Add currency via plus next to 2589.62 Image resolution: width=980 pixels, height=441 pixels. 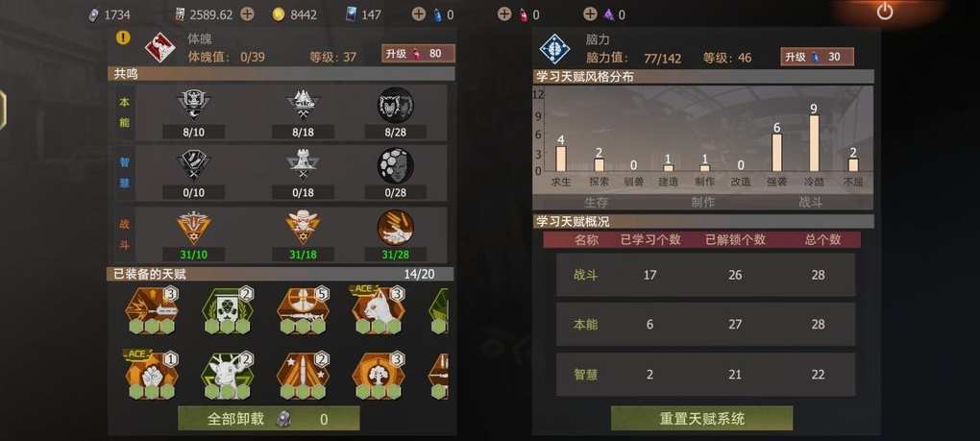pos(248,14)
